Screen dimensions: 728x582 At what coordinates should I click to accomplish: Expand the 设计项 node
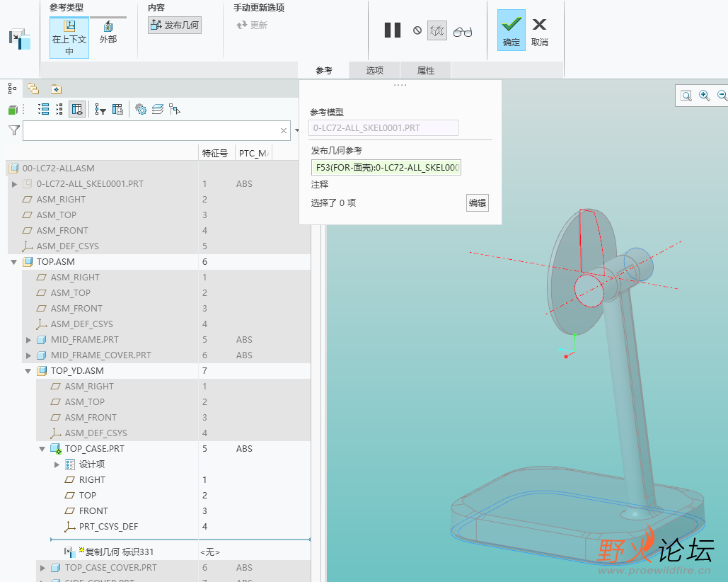(57, 464)
